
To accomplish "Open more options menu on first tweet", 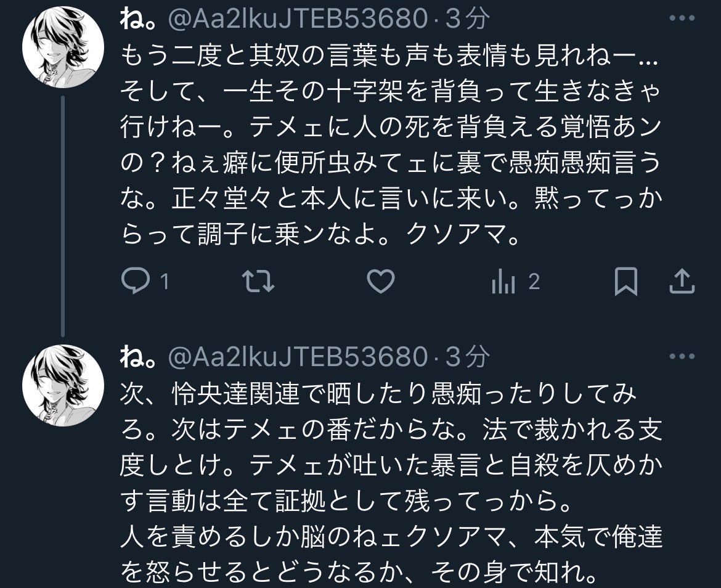I will click(x=682, y=18).
